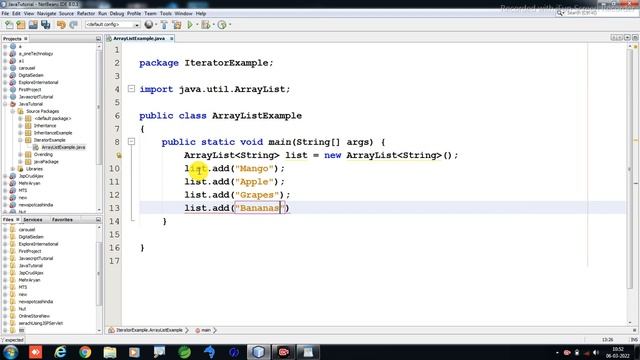Select ExploreInternational folder in Files panel
Viewport: 640px width, 360px height.
coord(38,244)
